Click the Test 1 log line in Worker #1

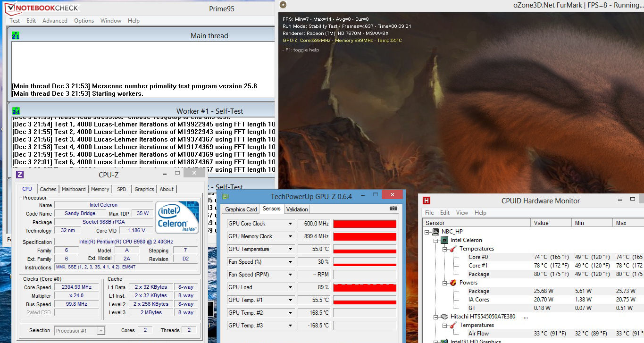pos(143,125)
